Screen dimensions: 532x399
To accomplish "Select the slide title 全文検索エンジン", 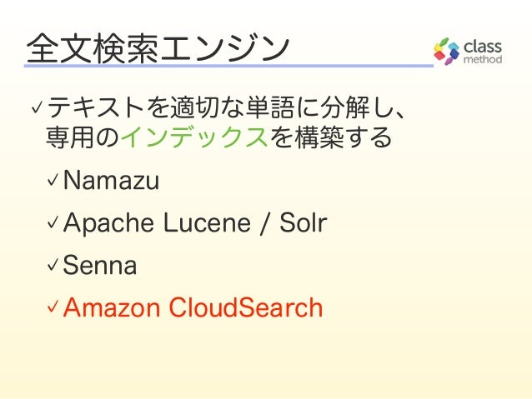I will click(158, 47).
